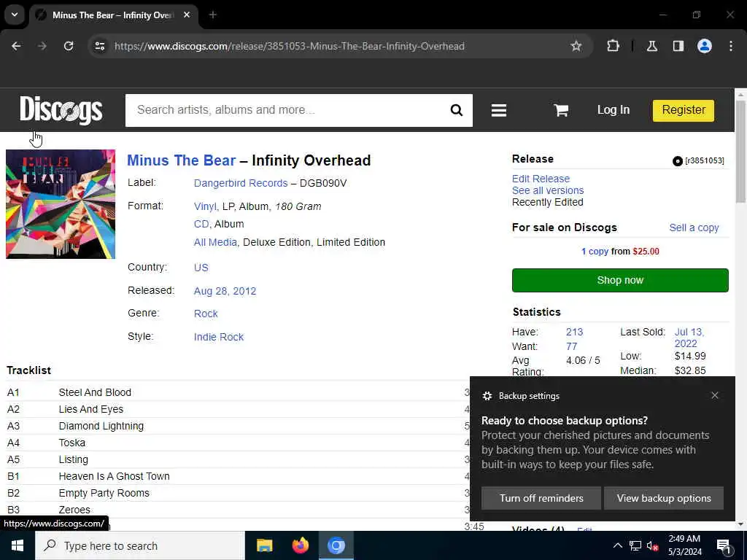Open the Chrome profile avatar
The image size is (747, 560).
tap(705, 46)
